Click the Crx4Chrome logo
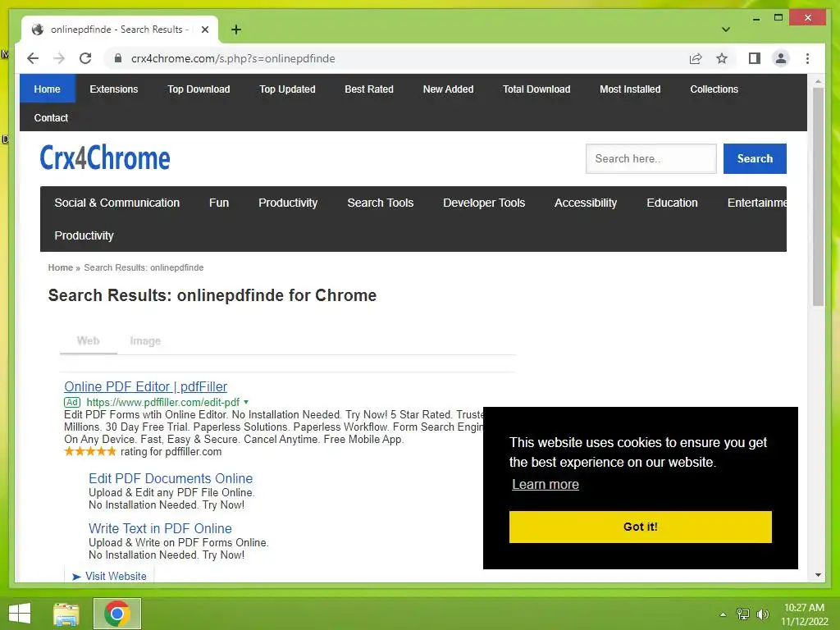 tap(105, 157)
